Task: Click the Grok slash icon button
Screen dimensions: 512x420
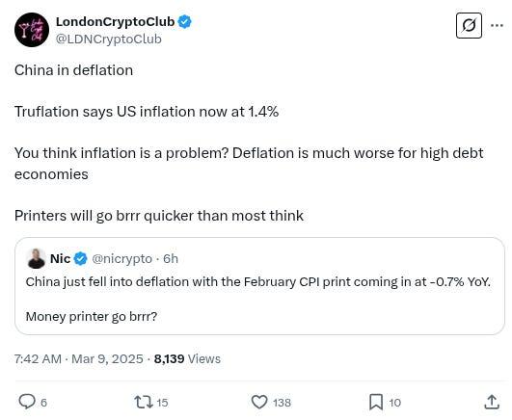Action: pyautogui.click(x=469, y=25)
